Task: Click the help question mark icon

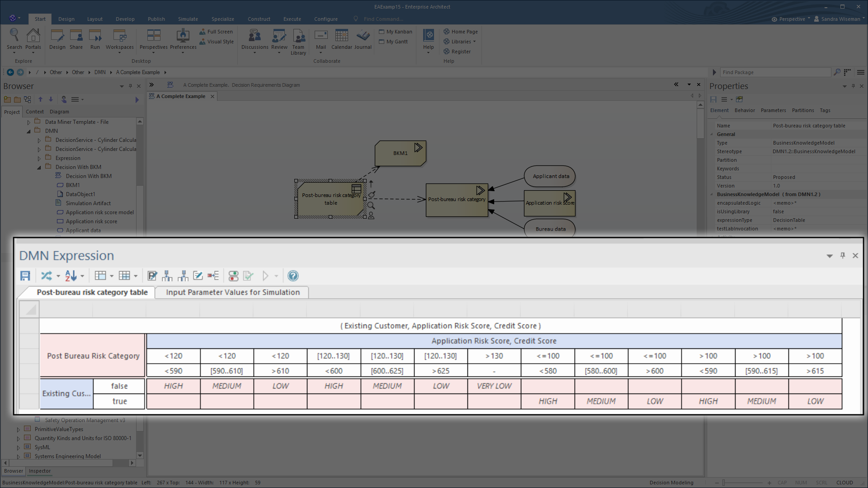Action: click(x=293, y=276)
